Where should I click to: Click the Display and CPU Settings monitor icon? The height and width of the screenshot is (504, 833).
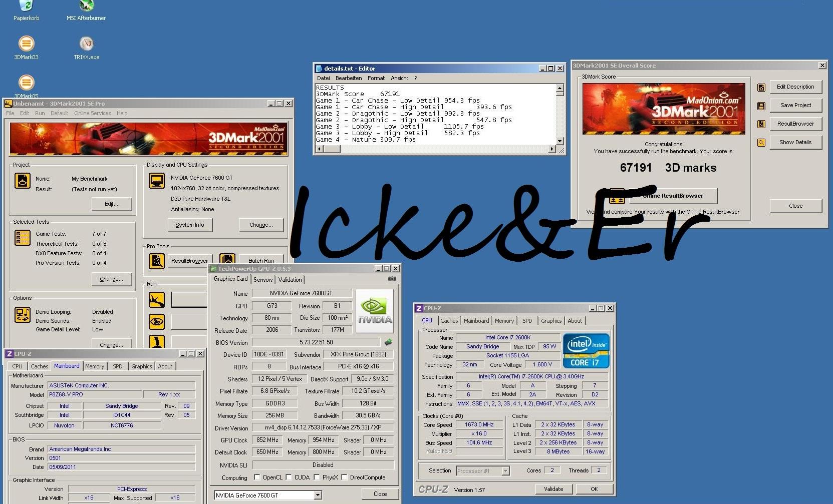pyautogui.click(x=157, y=180)
